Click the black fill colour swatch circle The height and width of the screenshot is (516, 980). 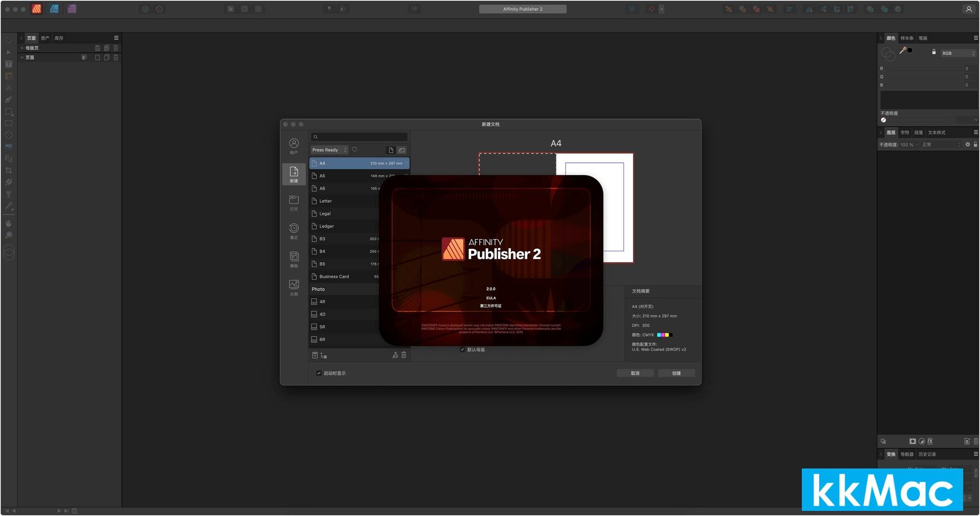point(910,50)
